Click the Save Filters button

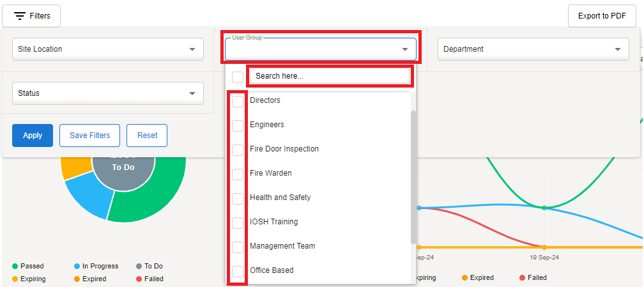89,136
